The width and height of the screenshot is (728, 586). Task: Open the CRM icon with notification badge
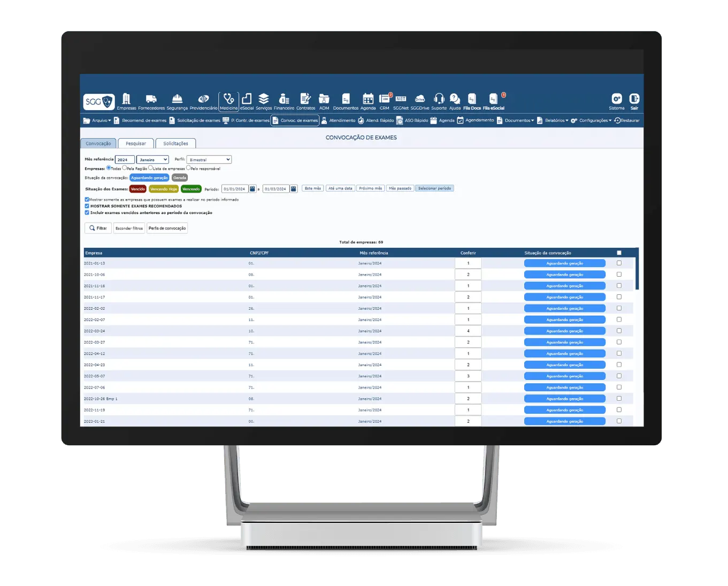pyautogui.click(x=385, y=101)
